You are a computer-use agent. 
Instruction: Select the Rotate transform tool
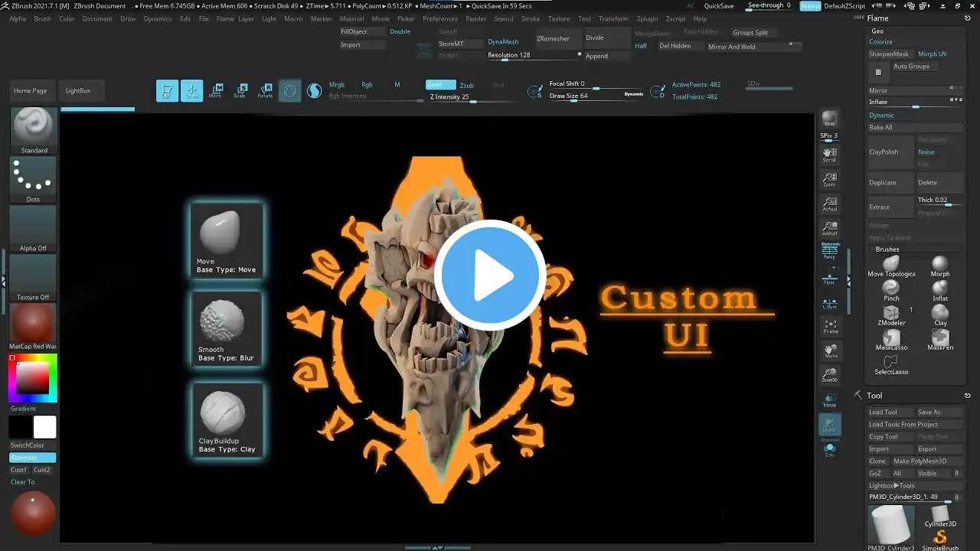[265, 91]
